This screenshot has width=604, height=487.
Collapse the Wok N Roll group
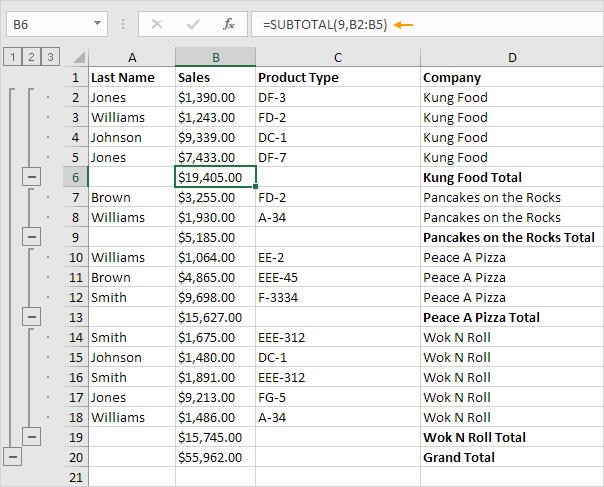tap(32, 437)
